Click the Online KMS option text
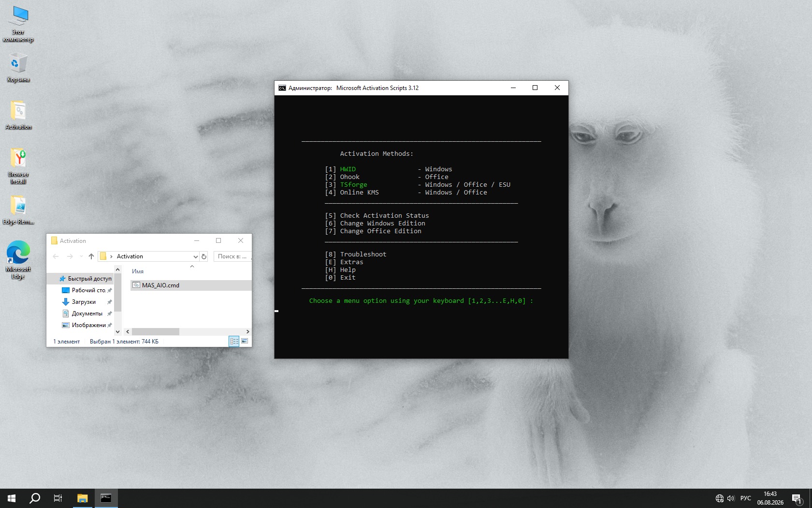The width and height of the screenshot is (812, 508). tap(360, 193)
